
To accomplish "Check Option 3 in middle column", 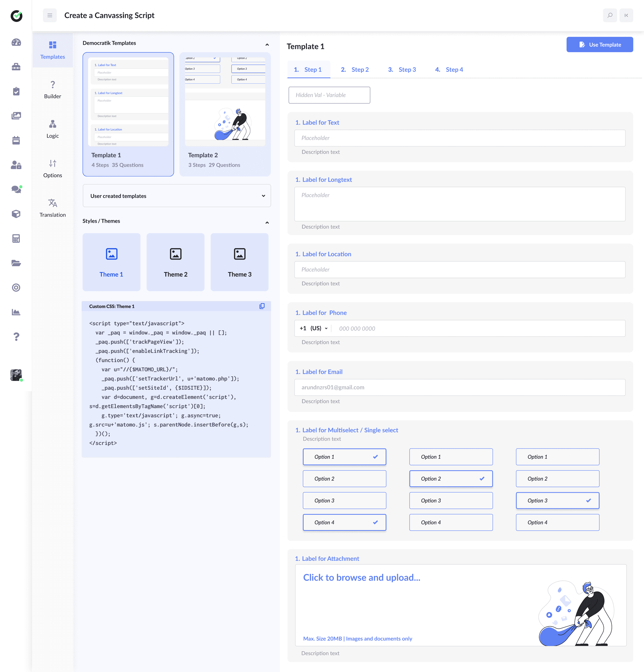I will [x=451, y=501].
